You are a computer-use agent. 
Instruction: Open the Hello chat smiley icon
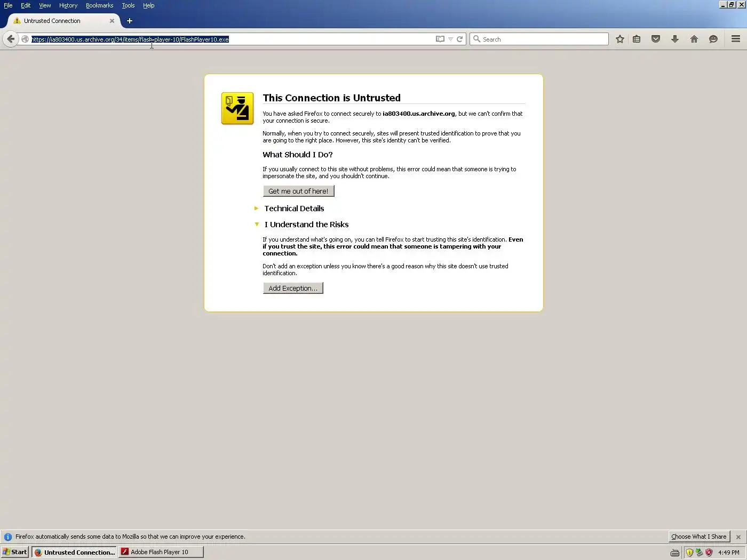coord(713,39)
